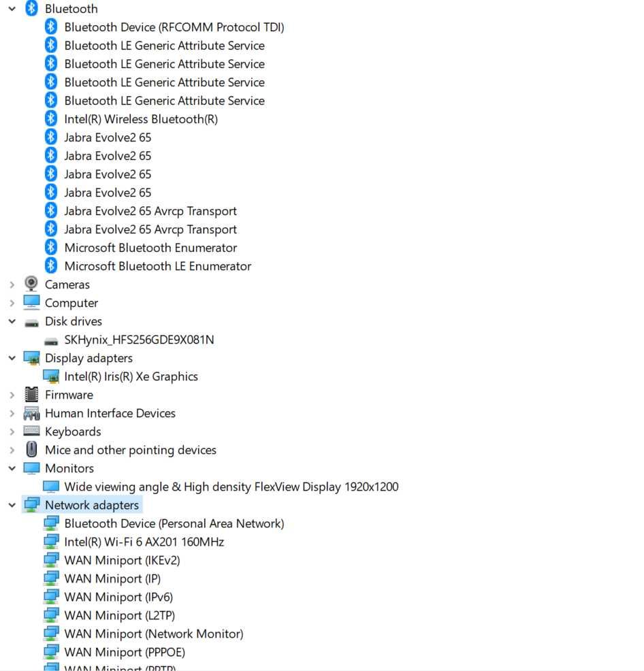Select Microsoft Bluetooth Enumerator
This screenshot has width=644, height=671.
coord(150,248)
